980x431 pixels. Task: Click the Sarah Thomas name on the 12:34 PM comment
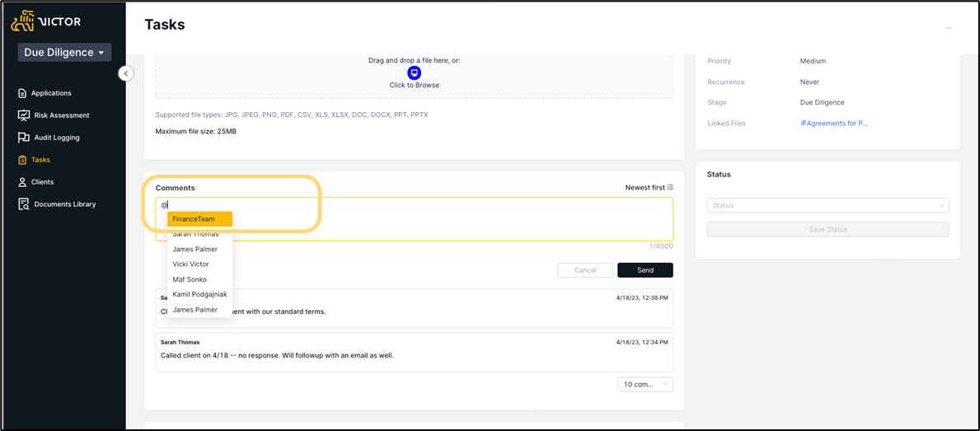(x=180, y=342)
